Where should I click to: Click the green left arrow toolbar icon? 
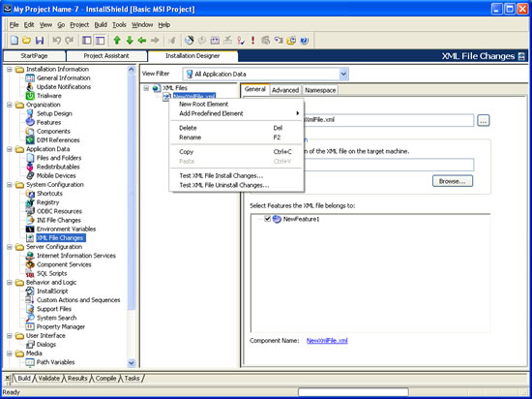[x=142, y=41]
